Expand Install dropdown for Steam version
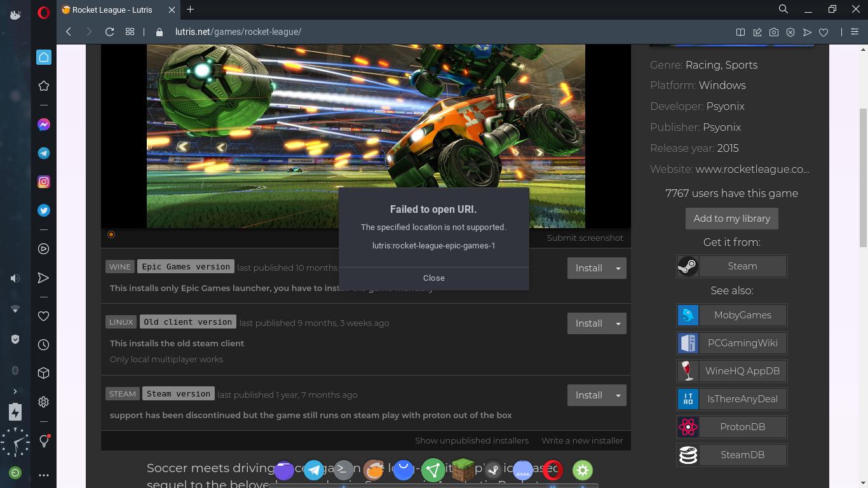 [617, 395]
